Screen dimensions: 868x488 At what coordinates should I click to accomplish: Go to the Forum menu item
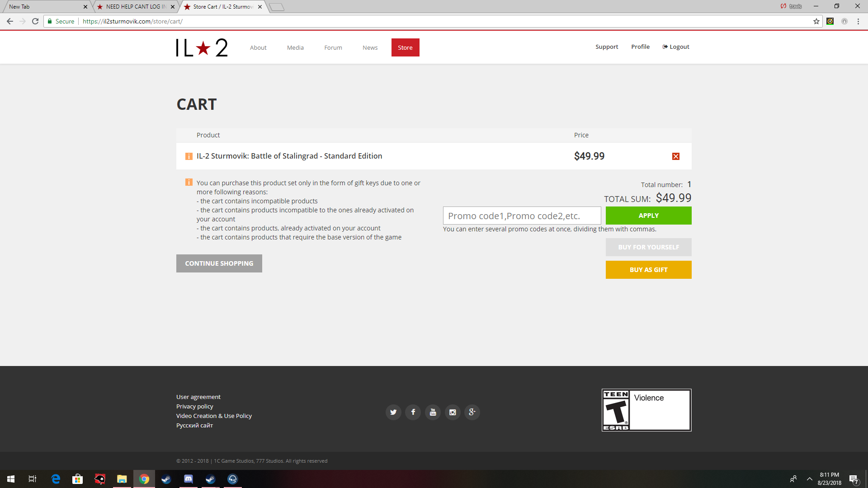click(333, 47)
